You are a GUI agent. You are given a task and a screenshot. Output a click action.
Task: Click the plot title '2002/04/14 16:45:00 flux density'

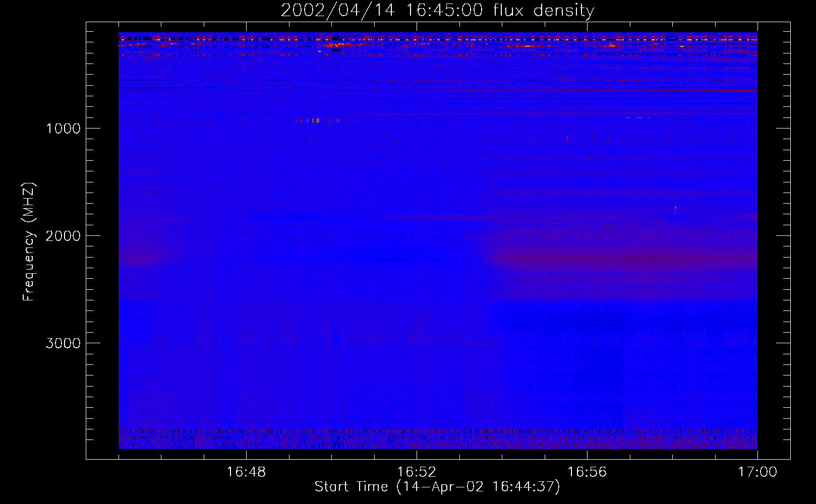click(437, 11)
